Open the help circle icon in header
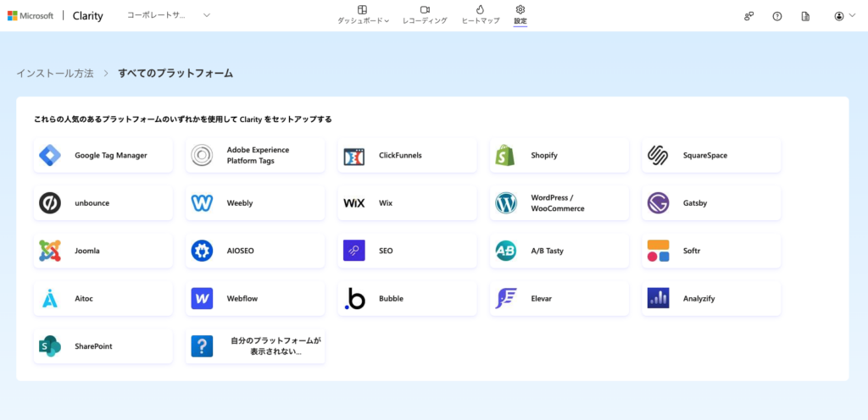This screenshot has width=868, height=420. point(777,16)
